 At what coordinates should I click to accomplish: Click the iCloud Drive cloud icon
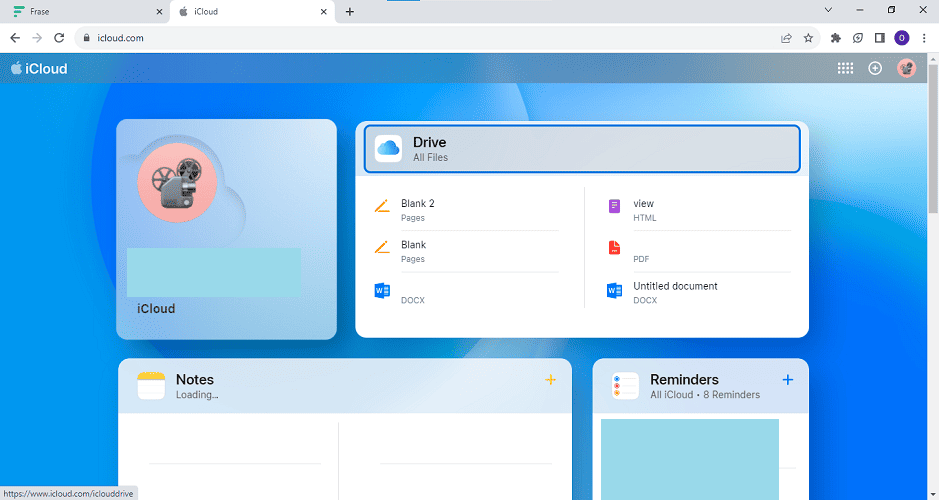click(388, 149)
